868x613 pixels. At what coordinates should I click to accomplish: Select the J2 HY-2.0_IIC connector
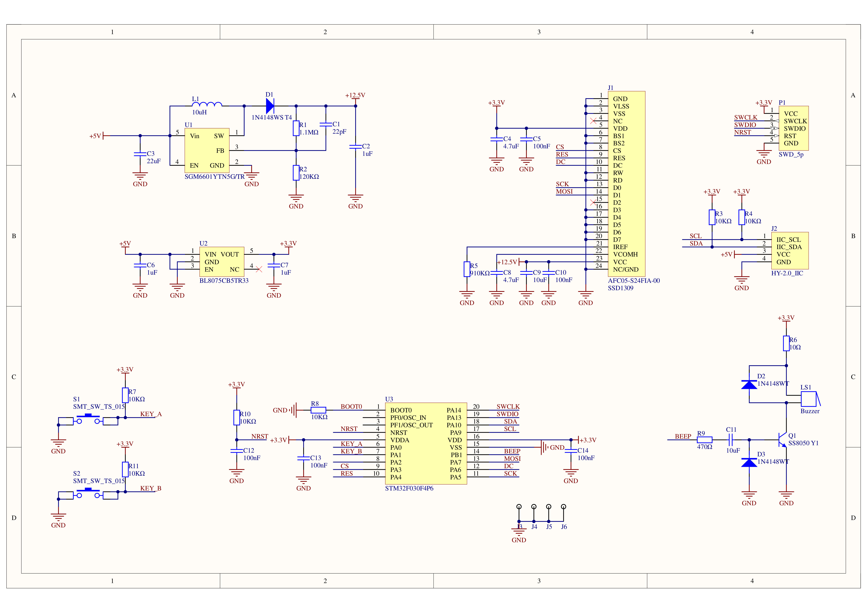tap(790, 251)
